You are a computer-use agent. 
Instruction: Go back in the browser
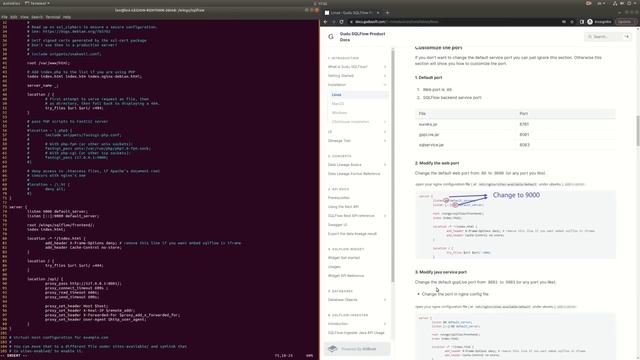pos(325,22)
